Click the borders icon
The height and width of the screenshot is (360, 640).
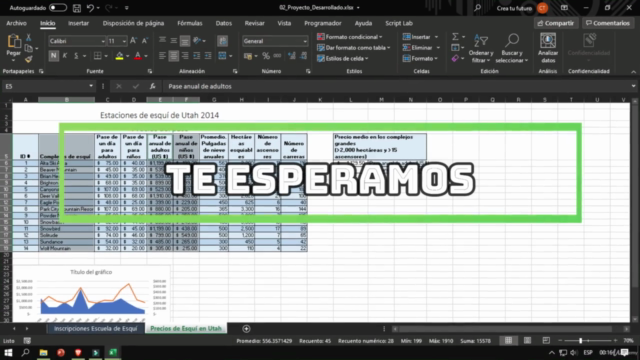point(98,56)
